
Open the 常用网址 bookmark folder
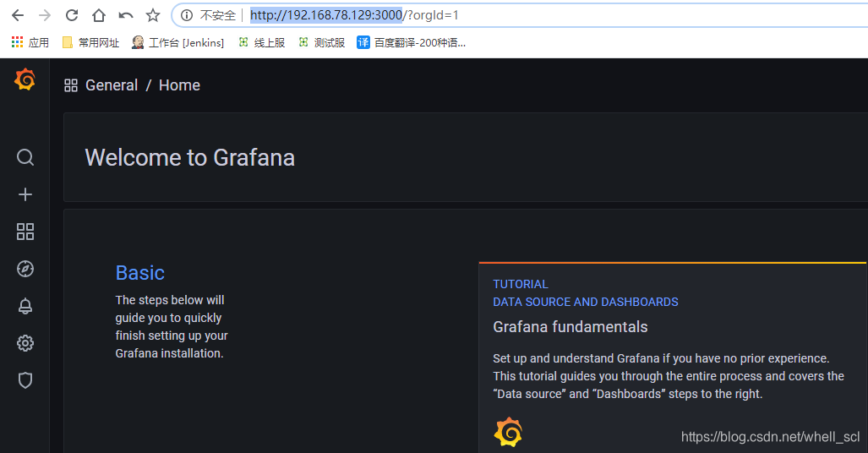tap(90, 42)
